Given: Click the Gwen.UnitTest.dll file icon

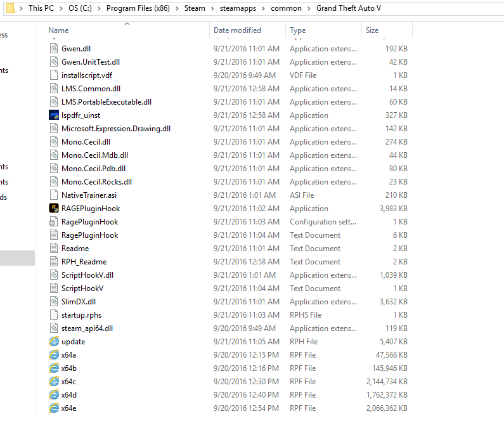Looking at the screenshot, I should 54,62.
